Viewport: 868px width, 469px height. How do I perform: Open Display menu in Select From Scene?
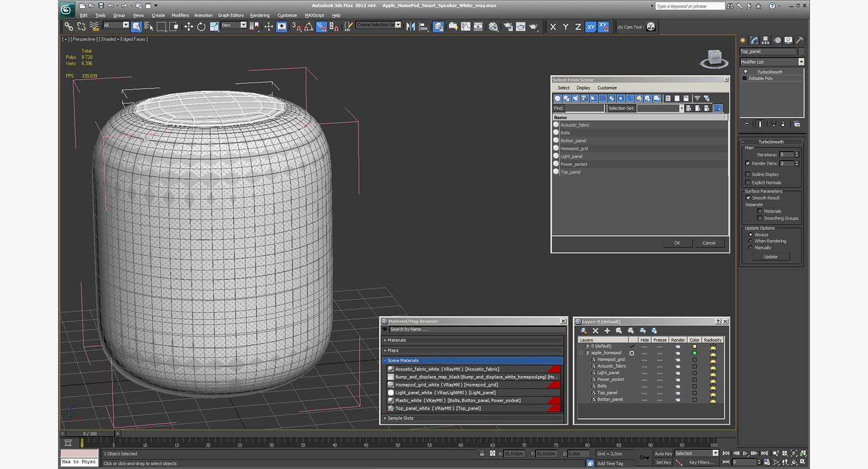pos(584,88)
